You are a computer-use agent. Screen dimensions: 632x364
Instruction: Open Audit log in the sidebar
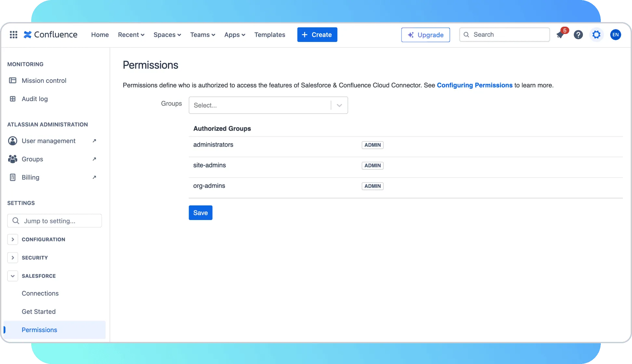35,99
